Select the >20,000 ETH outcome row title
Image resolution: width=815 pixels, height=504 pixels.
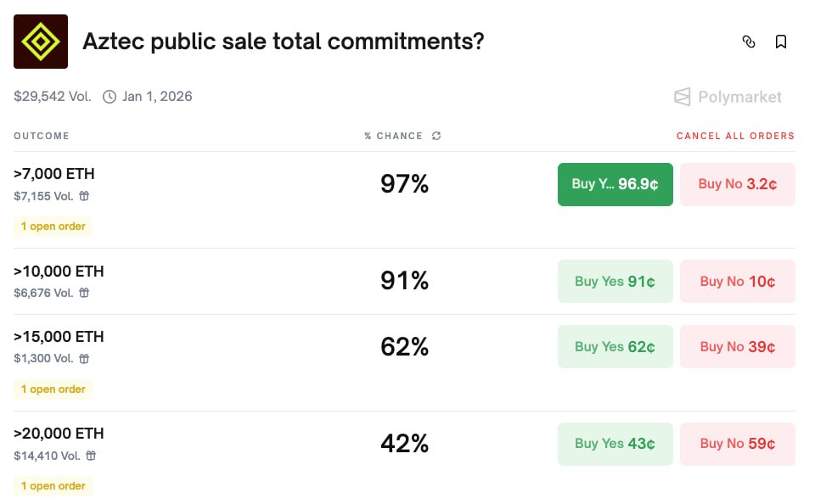59,434
